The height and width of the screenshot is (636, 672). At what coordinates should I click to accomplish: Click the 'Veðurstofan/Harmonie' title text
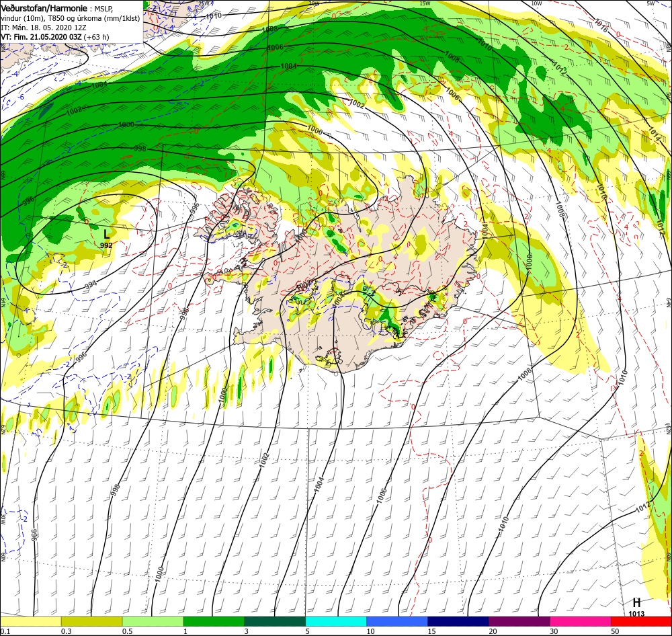pyautogui.click(x=44, y=8)
